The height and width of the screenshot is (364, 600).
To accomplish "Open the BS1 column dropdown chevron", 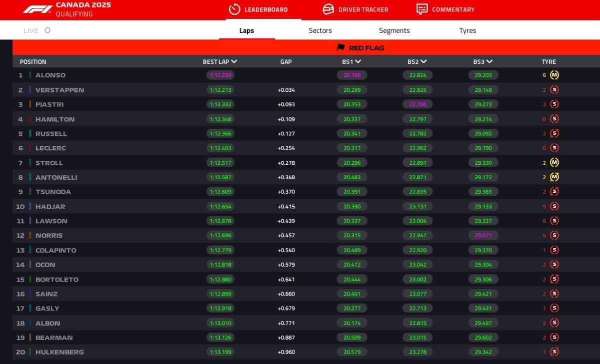I will [x=358, y=62].
